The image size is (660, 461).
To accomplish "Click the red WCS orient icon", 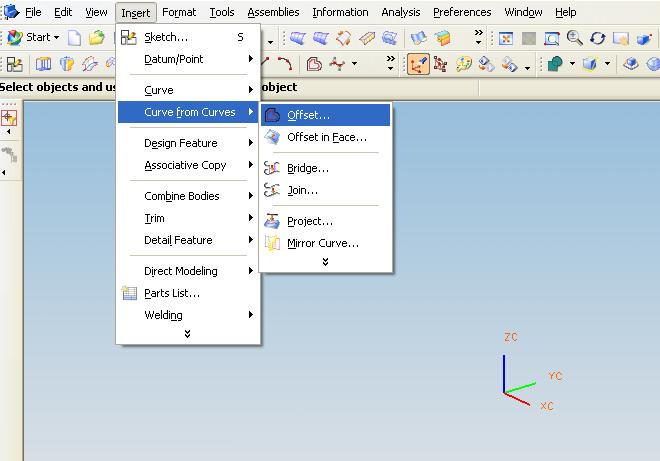I will click(x=440, y=64).
